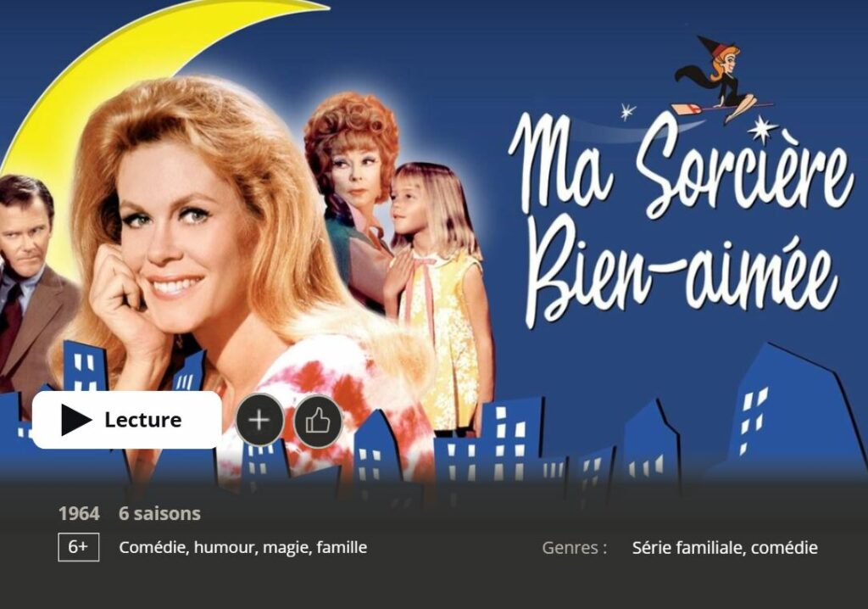Click the Lecture play button

coord(127,420)
